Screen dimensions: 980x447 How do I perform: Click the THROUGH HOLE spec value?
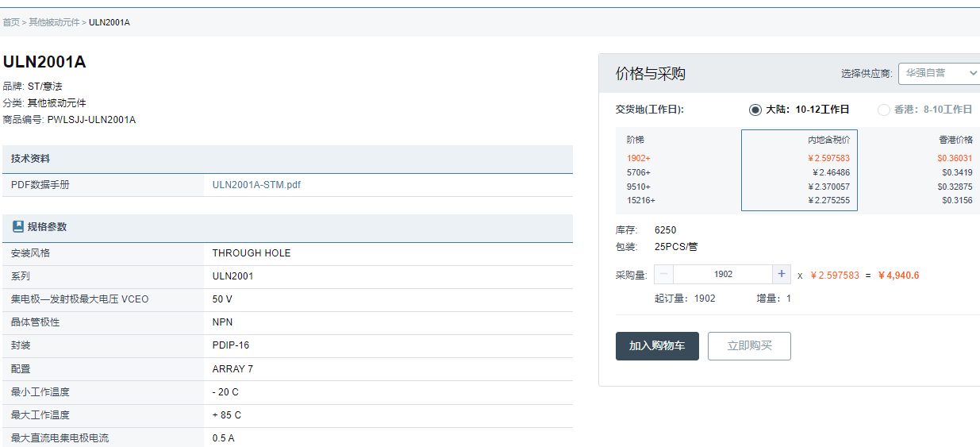click(x=252, y=253)
